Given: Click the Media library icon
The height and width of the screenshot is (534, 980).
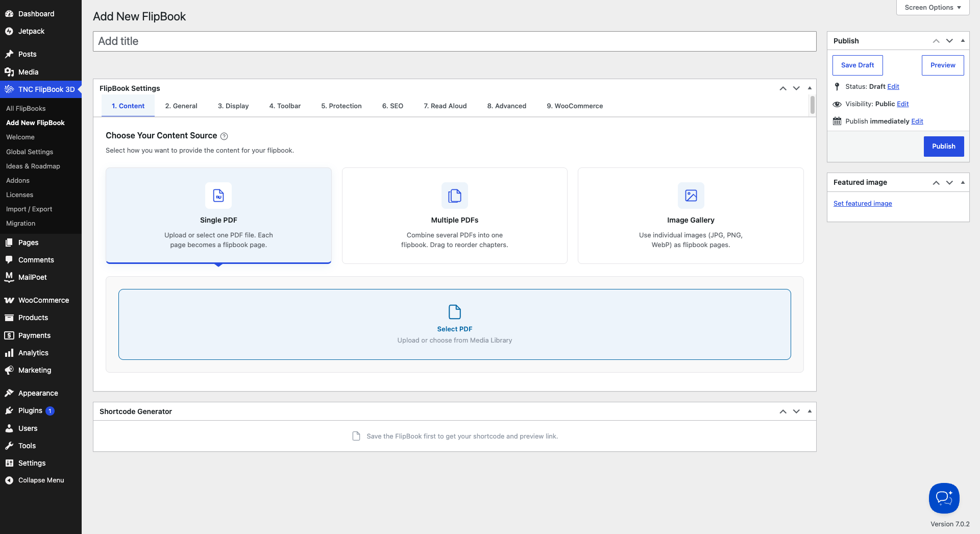Looking at the screenshot, I should 9,72.
